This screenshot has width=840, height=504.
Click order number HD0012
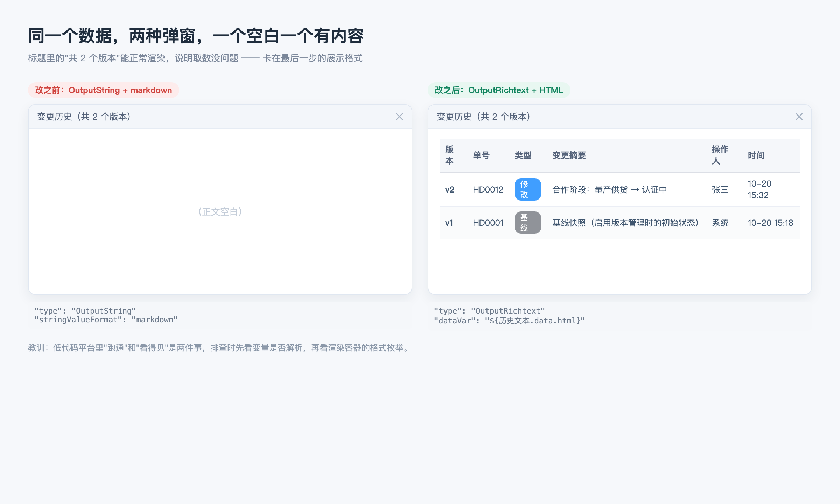pos(488,190)
